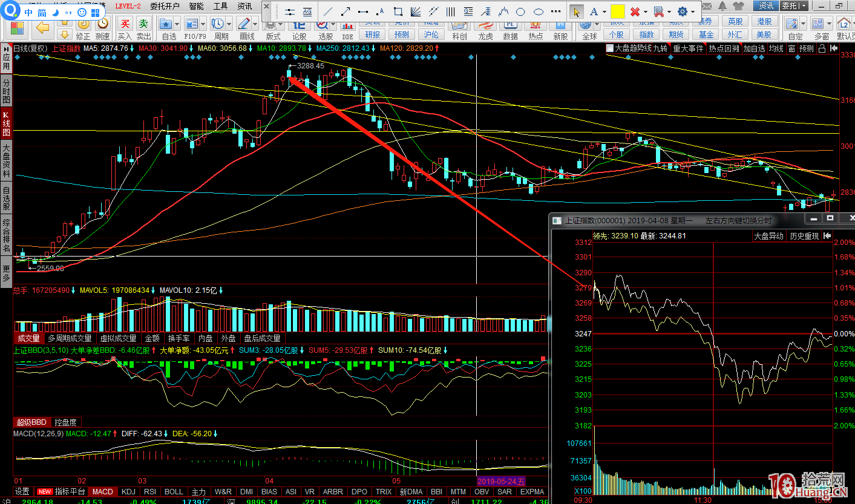Enable the 大盘趋势线 checkbox
855x504 pixels.
click(610, 48)
